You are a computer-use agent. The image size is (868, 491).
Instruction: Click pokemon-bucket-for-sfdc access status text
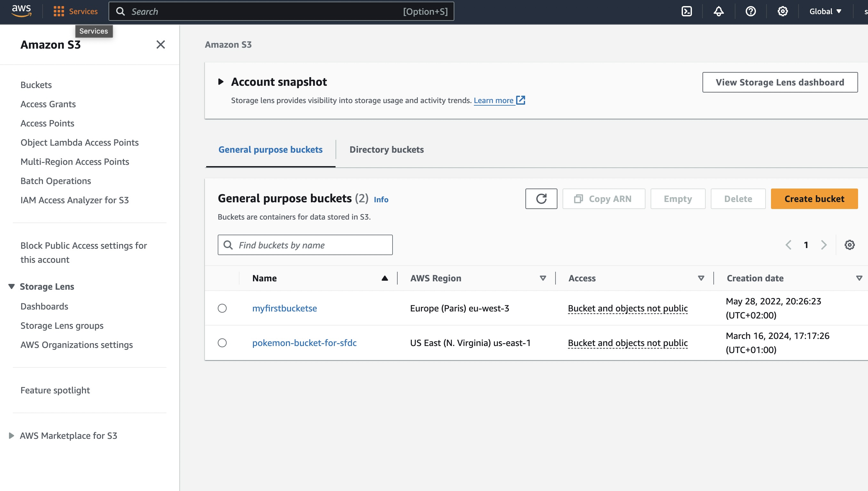628,342
